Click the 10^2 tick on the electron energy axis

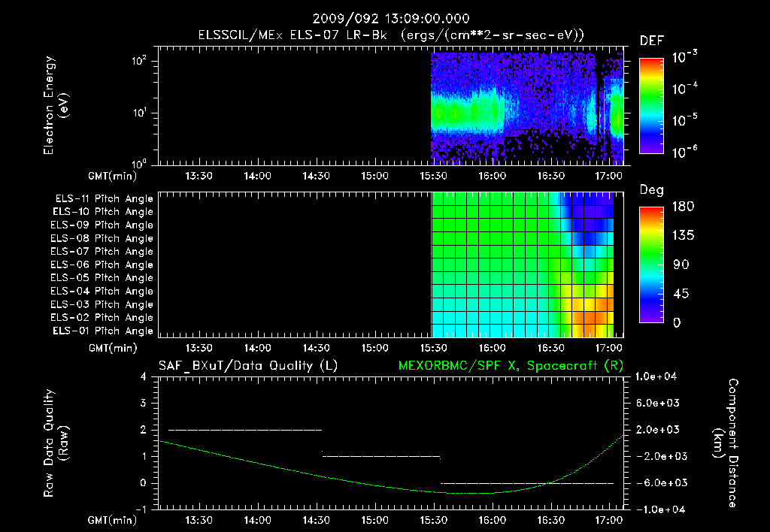[139, 61]
